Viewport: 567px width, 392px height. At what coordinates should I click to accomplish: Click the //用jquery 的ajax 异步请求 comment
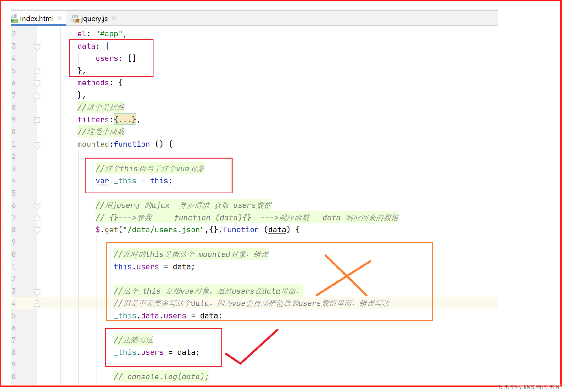click(184, 205)
